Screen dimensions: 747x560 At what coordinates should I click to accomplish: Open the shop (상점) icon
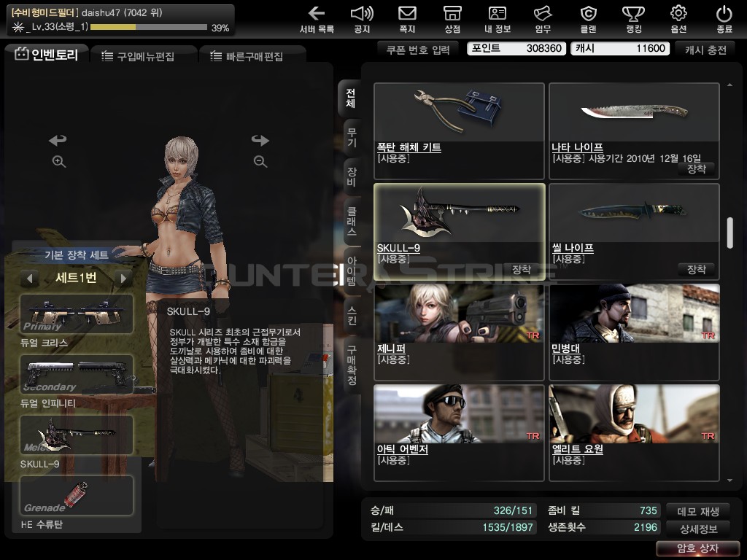(452, 19)
